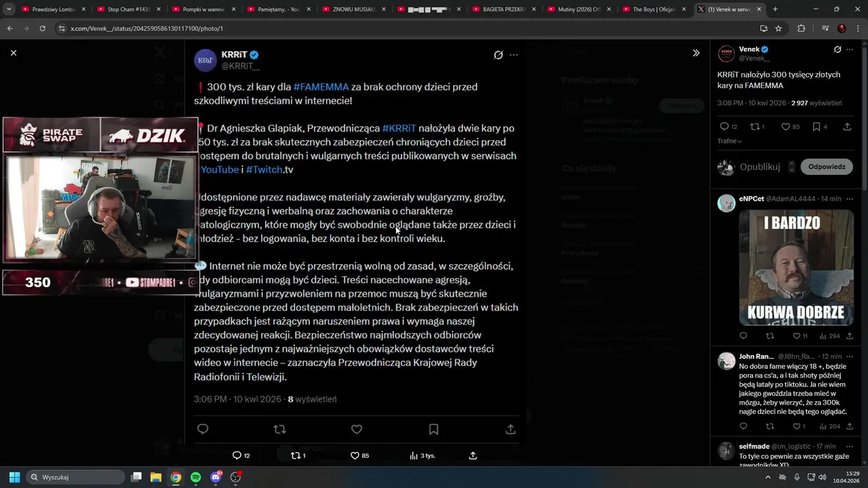Expand the Trafne sort dropdown
Screen dimensions: 868x488
coord(730,141)
